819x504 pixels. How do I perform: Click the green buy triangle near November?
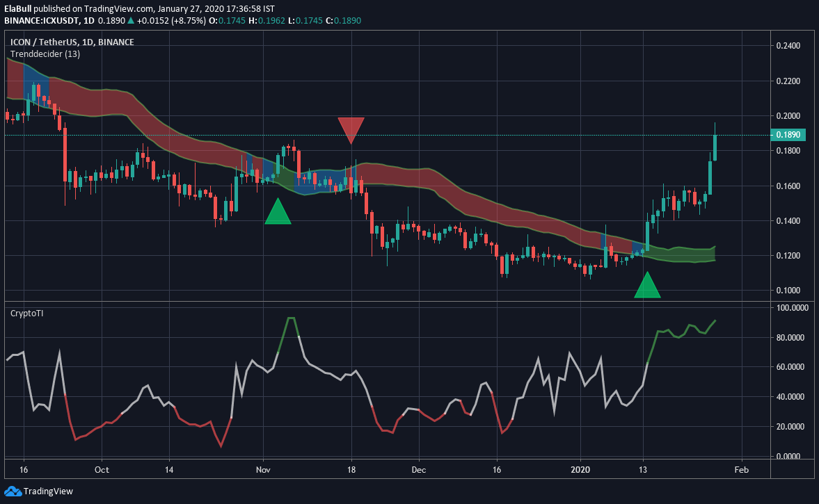coord(278,211)
